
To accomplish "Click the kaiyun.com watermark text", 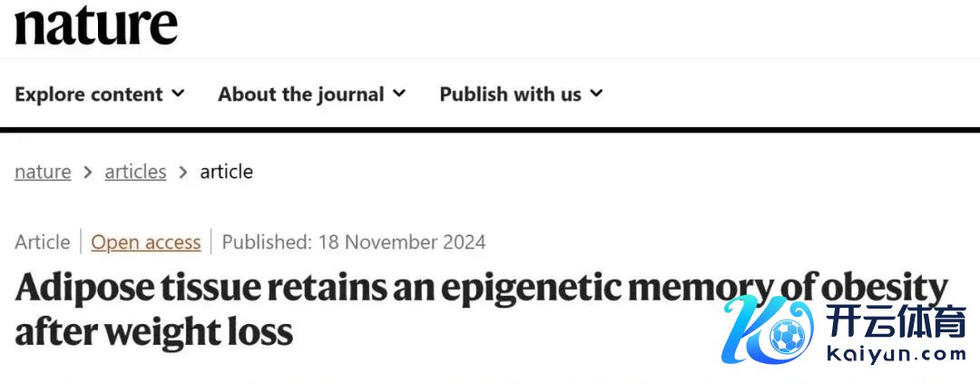I will click(x=898, y=355).
